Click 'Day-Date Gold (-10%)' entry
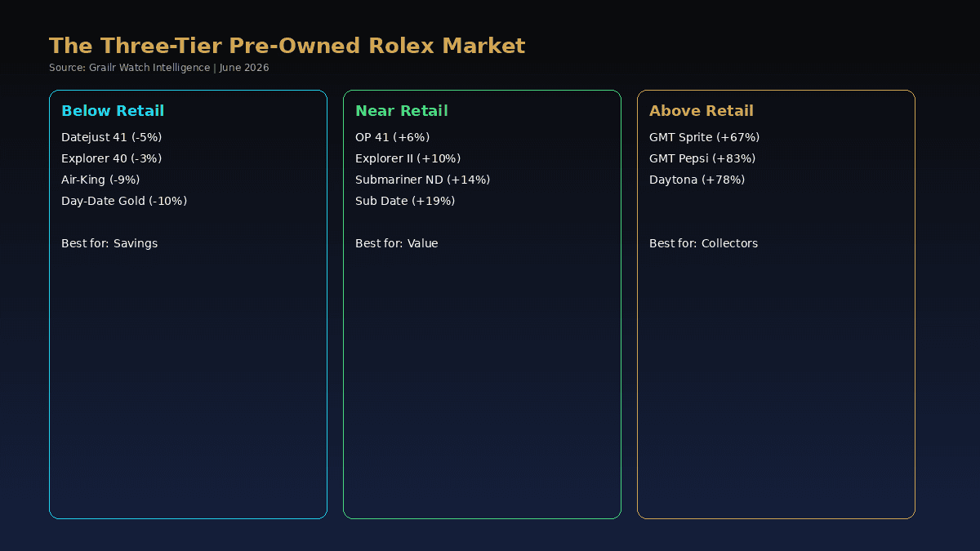 124,201
